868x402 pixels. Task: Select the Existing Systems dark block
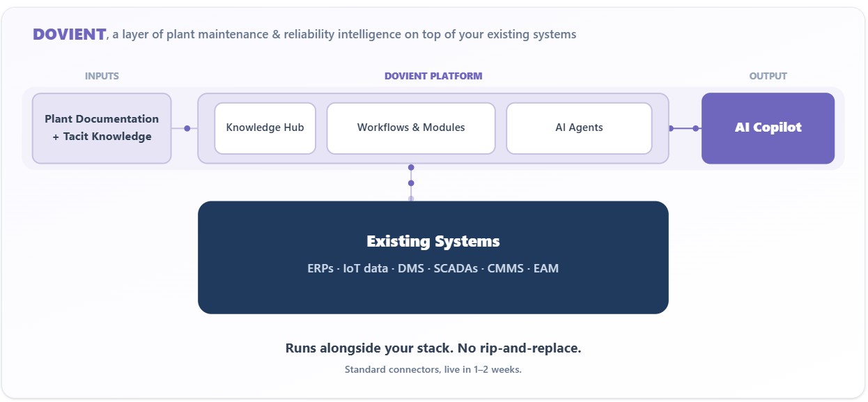433,257
